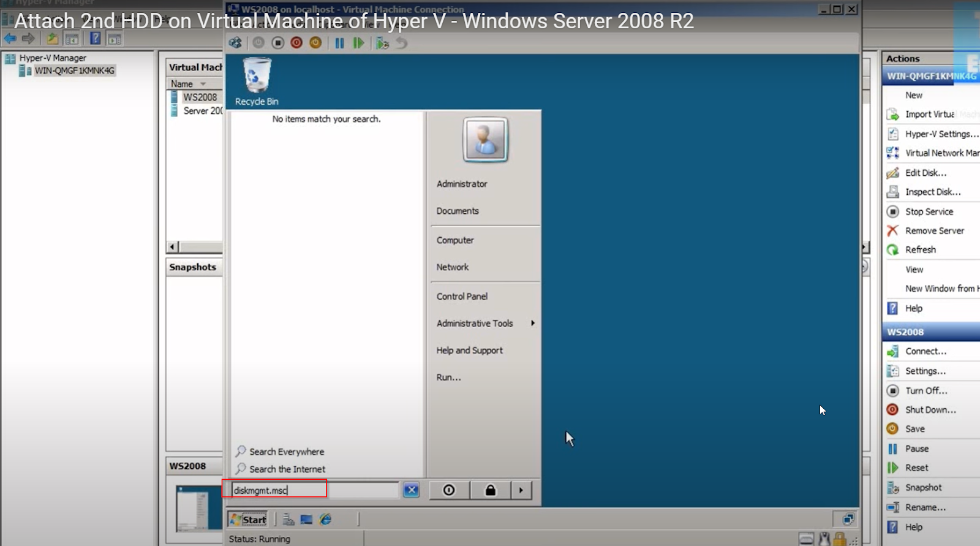Open Help and Support in Start menu
The width and height of the screenshot is (980, 546).
point(469,351)
